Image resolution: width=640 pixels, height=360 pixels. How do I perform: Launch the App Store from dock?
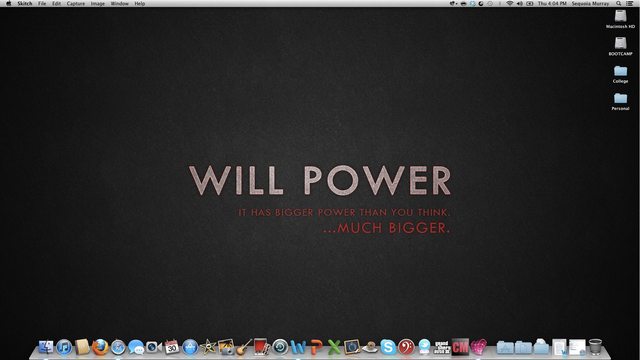[190, 347]
